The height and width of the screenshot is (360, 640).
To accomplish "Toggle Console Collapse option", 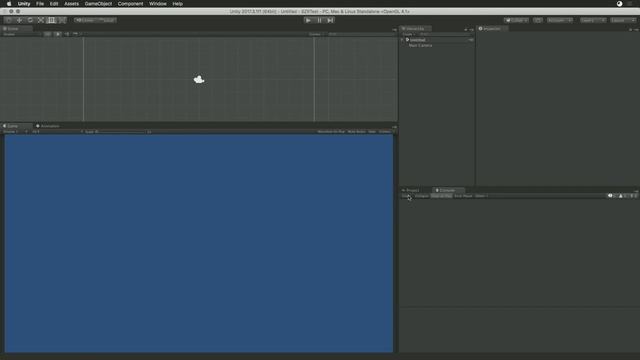I will coord(422,196).
